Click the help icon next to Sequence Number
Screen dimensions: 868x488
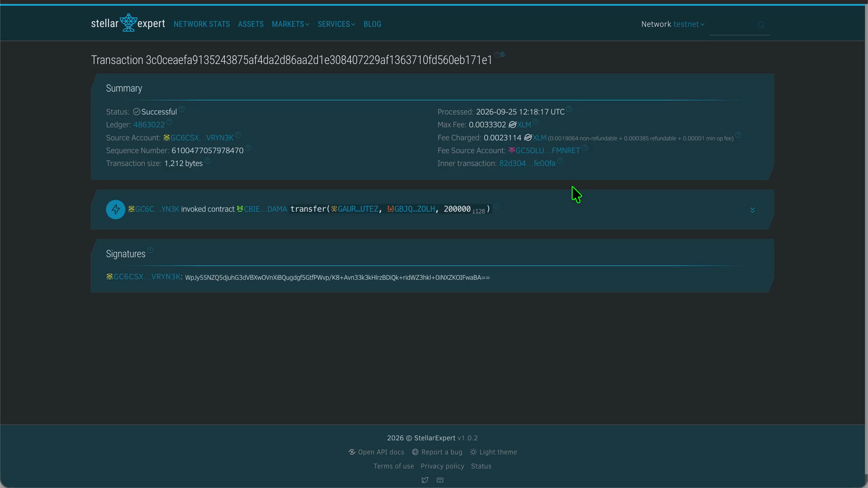[248, 148]
